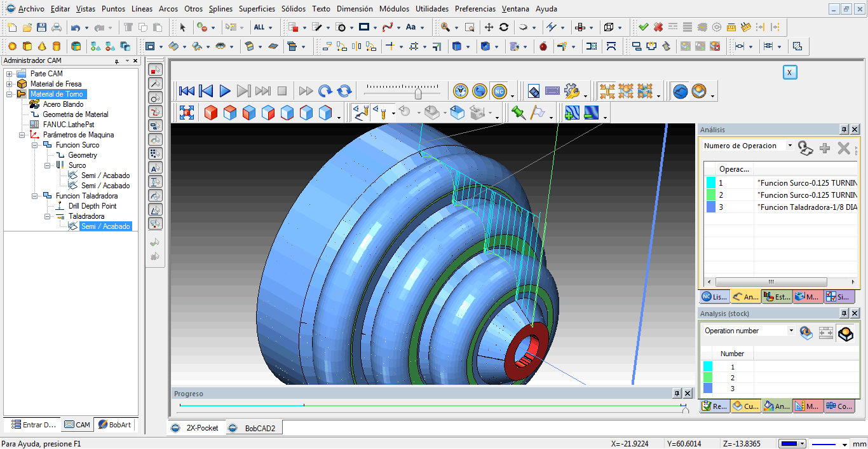Open the Sólidos menu

coord(294,8)
